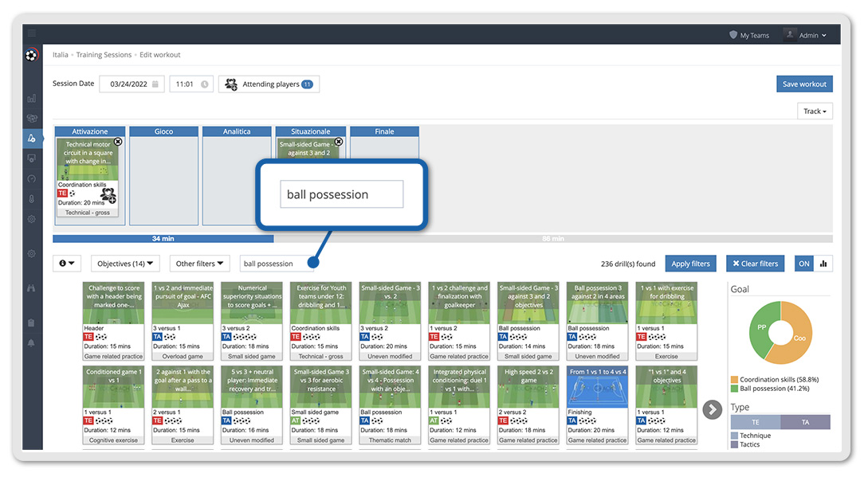Click the Coo orange segment of Goal chart

pyautogui.click(x=800, y=338)
